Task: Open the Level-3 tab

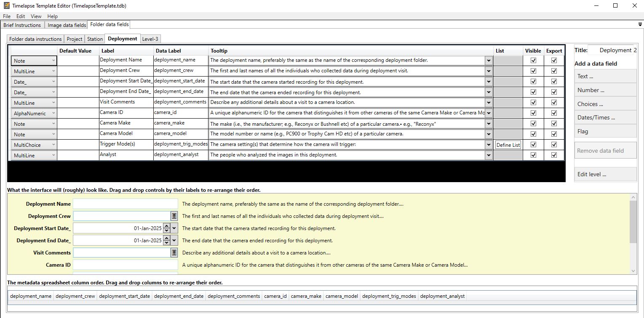Action: coord(150,39)
